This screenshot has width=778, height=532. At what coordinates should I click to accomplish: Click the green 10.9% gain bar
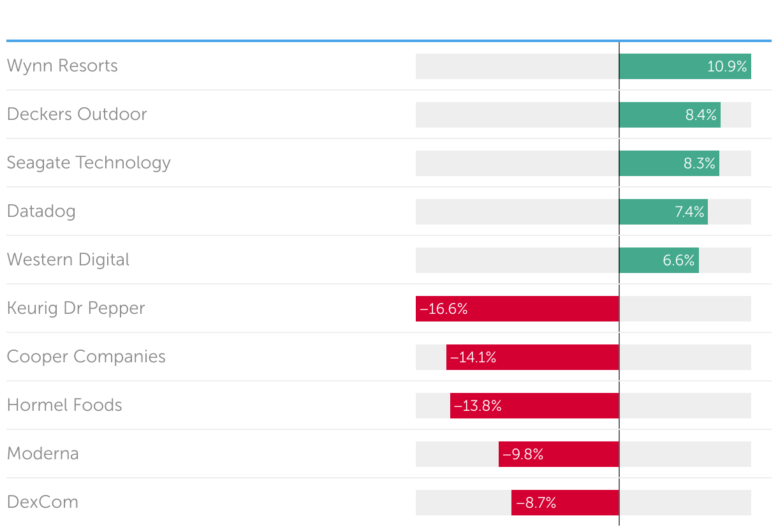pos(685,66)
